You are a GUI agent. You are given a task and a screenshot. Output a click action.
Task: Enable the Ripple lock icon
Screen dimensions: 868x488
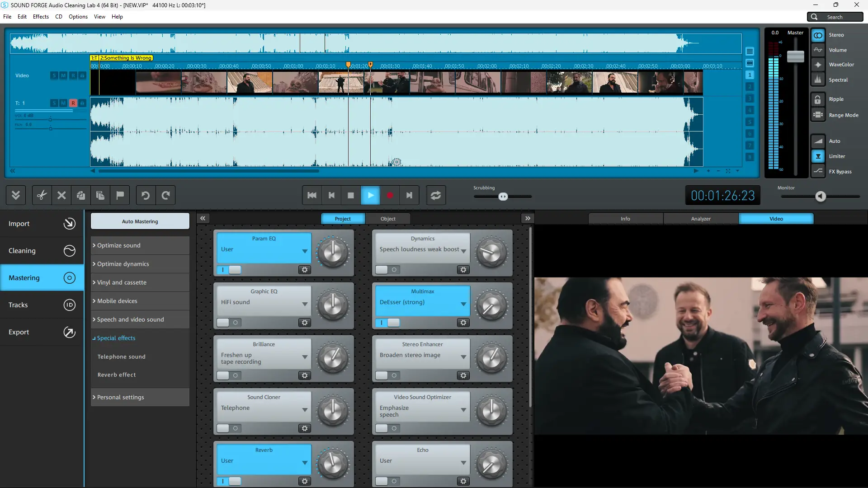tap(818, 99)
